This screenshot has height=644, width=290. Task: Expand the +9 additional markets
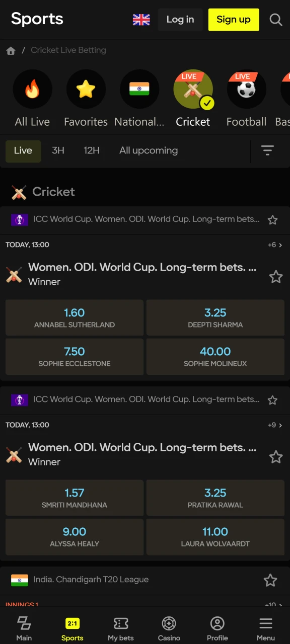(x=274, y=425)
